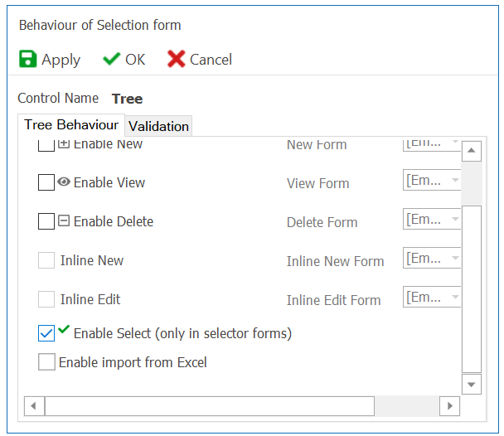Tick the Enable Delete checkbox

[x=46, y=222]
